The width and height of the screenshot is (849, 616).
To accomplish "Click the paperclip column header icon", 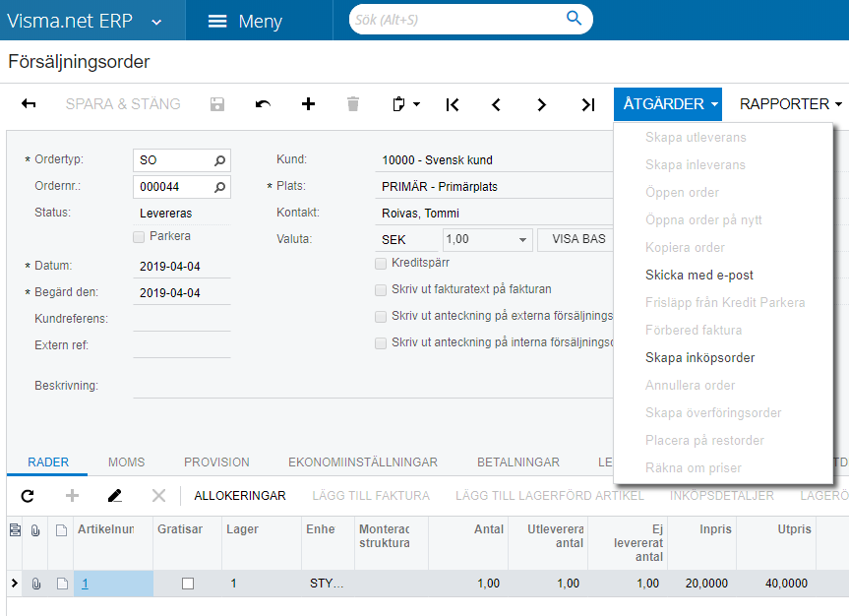I will pyautogui.click(x=35, y=530).
